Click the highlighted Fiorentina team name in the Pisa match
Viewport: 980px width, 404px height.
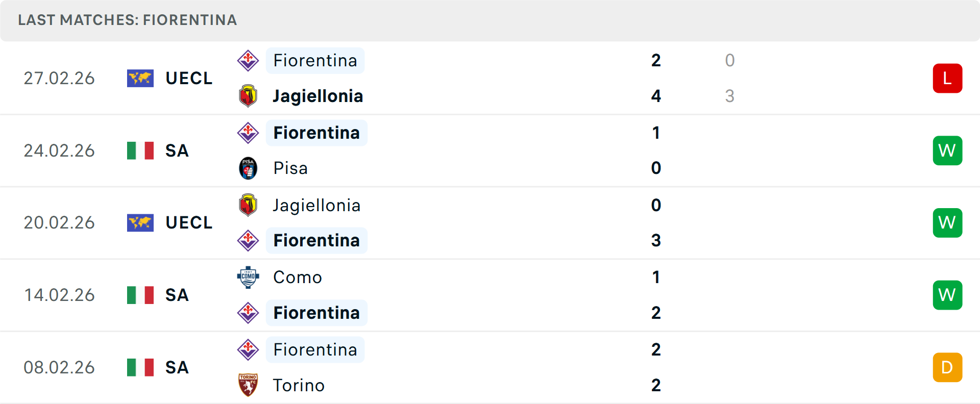click(316, 133)
